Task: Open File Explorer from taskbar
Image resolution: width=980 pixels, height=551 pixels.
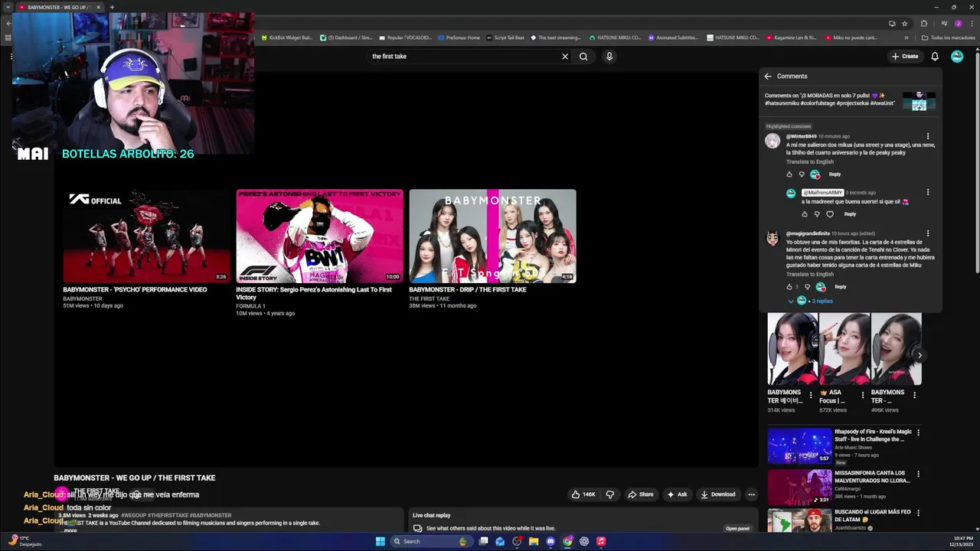Action: coord(534,541)
